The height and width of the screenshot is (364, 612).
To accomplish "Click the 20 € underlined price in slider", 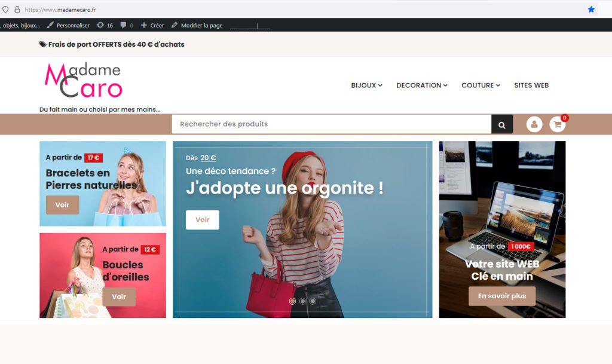I will (x=208, y=158).
